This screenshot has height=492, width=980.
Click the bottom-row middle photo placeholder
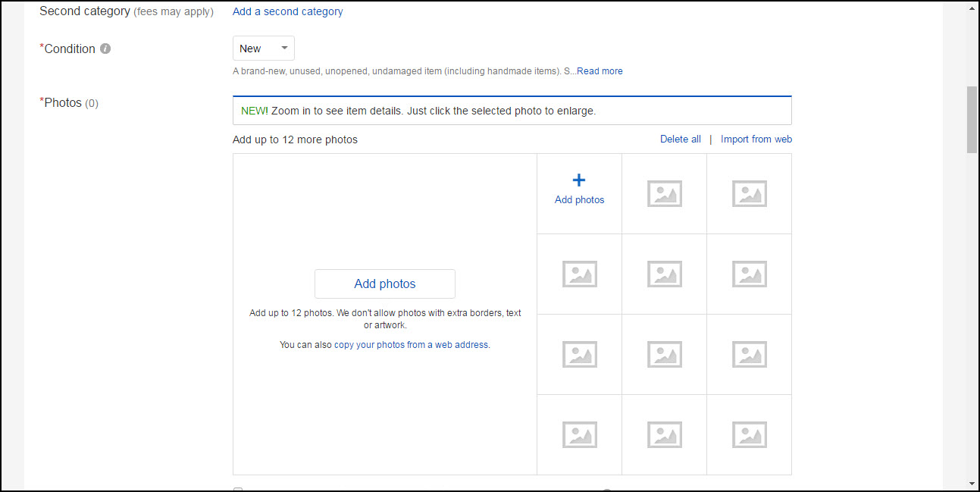coord(664,434)
